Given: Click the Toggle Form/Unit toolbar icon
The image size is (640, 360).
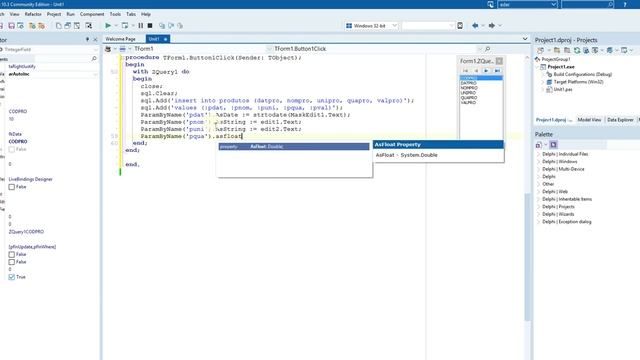Looking at the screenshot, I should tap(89, 25).
